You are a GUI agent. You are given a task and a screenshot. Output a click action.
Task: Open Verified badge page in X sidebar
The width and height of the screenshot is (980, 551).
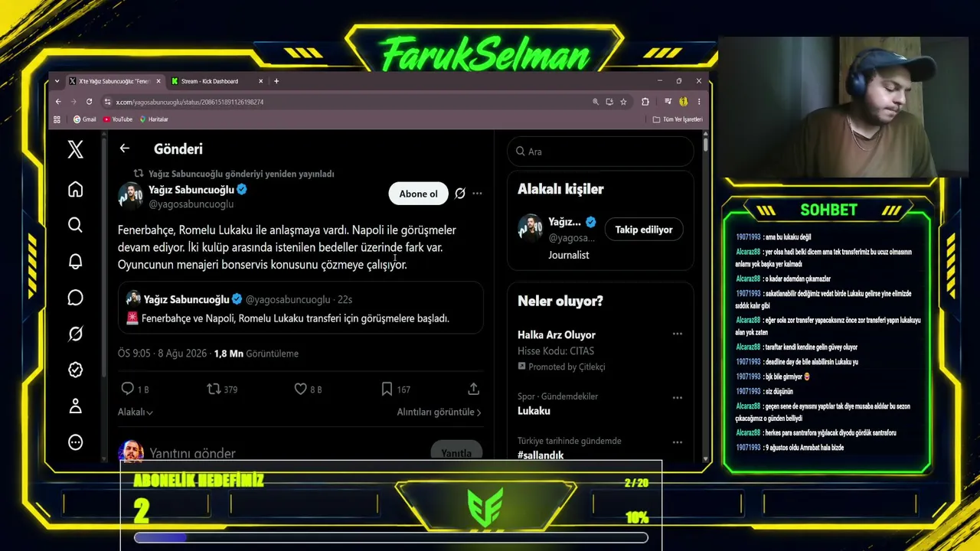click(x=75, y=370)
